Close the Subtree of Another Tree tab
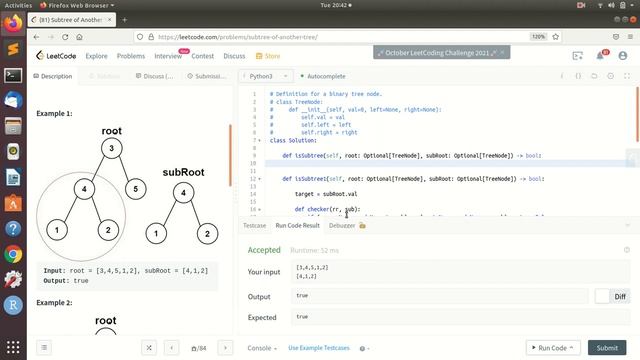This screenshot has width=640, height=360. (x=109, y=20)
